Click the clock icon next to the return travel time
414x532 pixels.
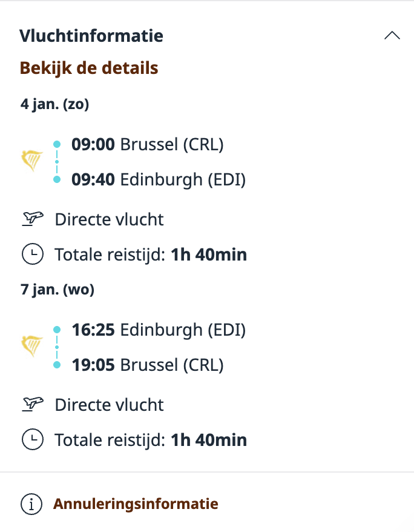pyautogui.click(x=33, y=440)
